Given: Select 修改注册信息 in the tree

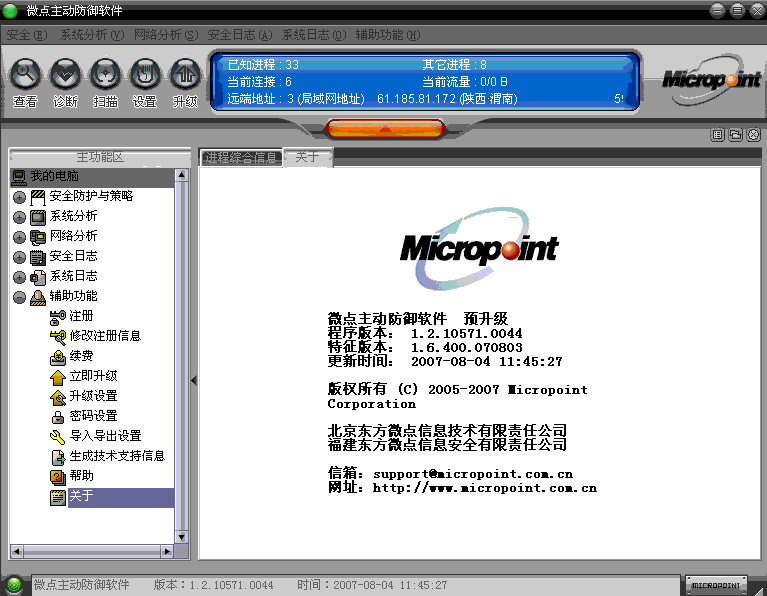Looking at the screenshot, I should (105, 336).
